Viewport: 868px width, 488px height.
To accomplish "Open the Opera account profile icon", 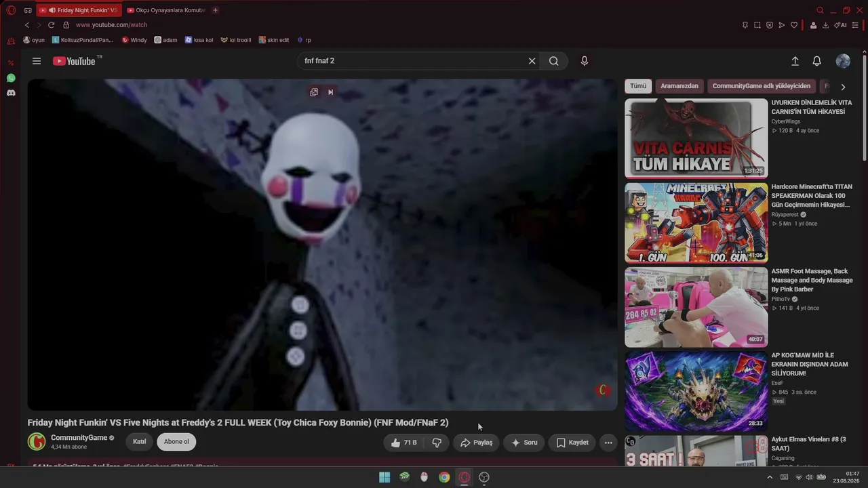I will [x=813, y=25].
